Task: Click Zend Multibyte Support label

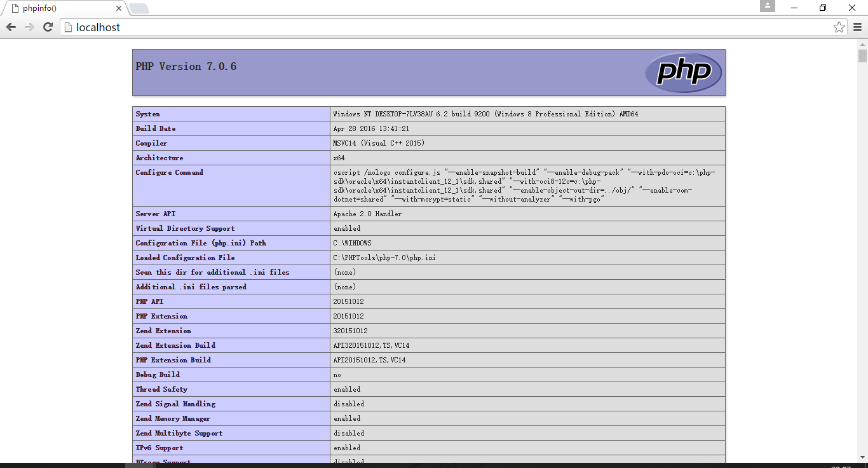Action: tap(179, 433)
